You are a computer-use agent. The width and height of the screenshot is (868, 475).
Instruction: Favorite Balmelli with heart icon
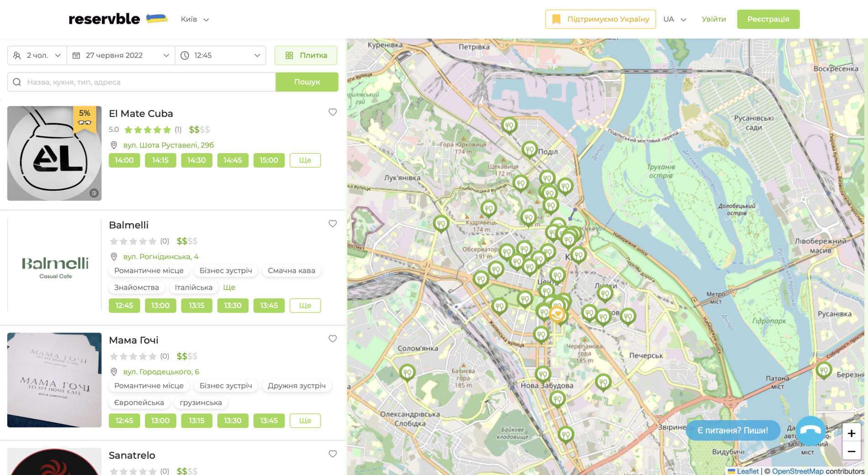333,224
